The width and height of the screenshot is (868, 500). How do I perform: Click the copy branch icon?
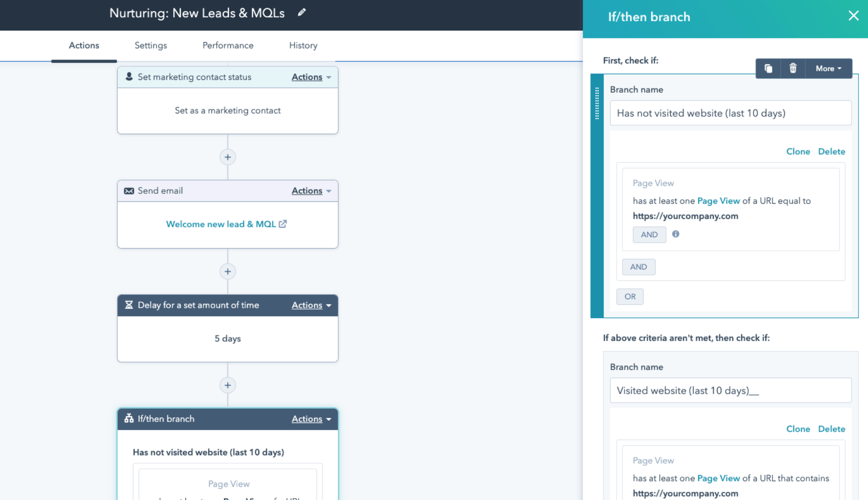tap(768, 69)
